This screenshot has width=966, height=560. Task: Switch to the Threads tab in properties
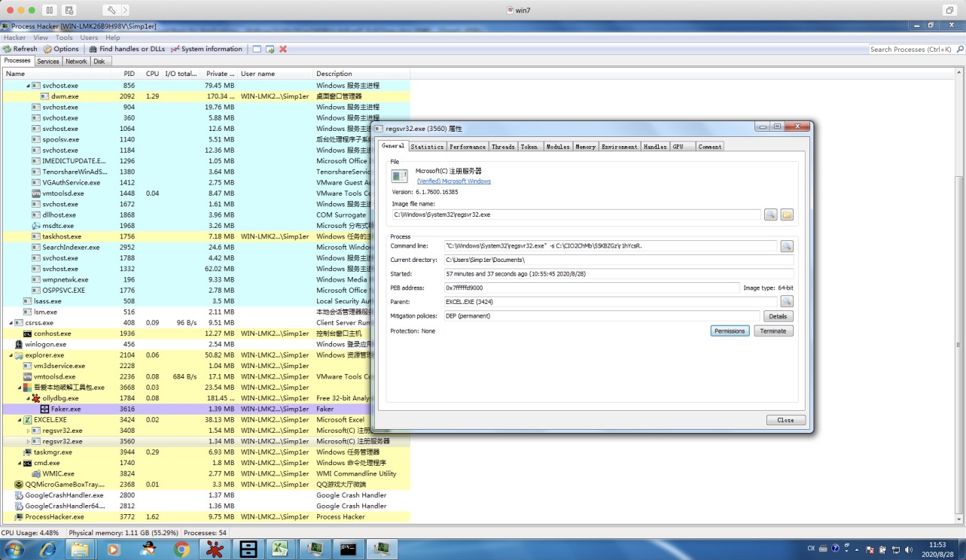click(503, 147)
